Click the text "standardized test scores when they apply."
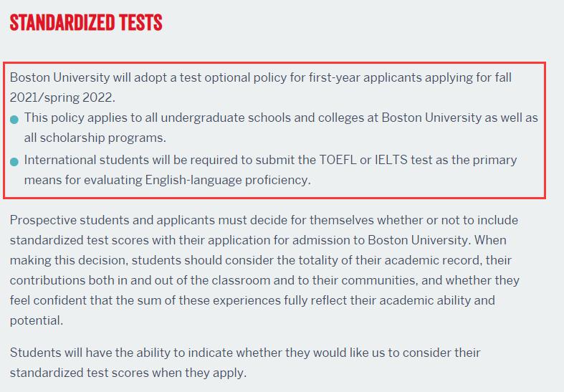 pyautogui.click(x=128, y=373)
